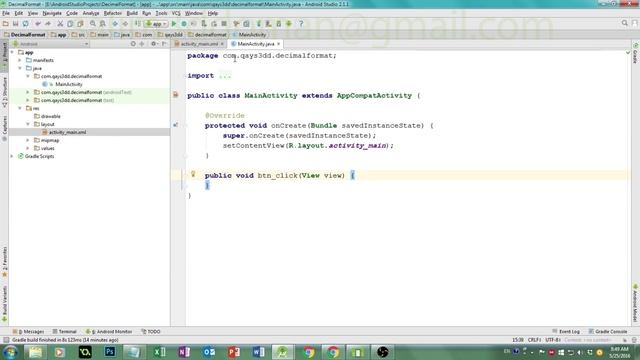Click the CRLF line separator in status bar
Viewport: 640px width, 360px height.
point(534,340)
